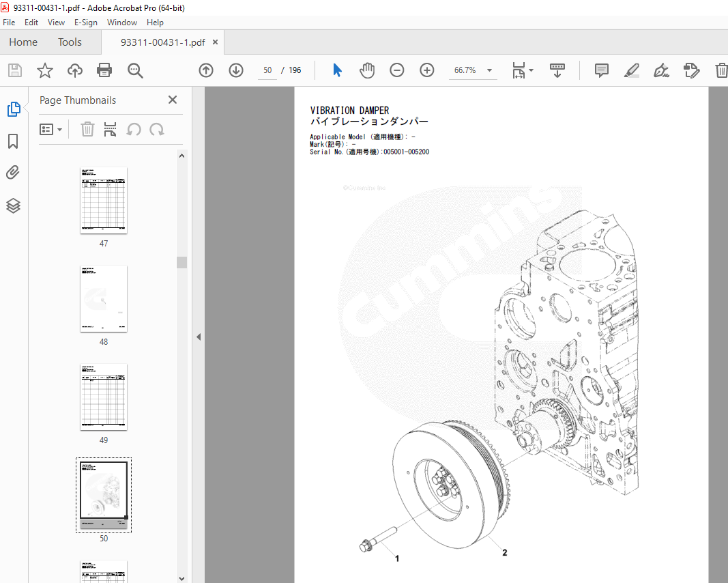
Task: Open the thumbnail options dropdown
Action: click(50, 129)
